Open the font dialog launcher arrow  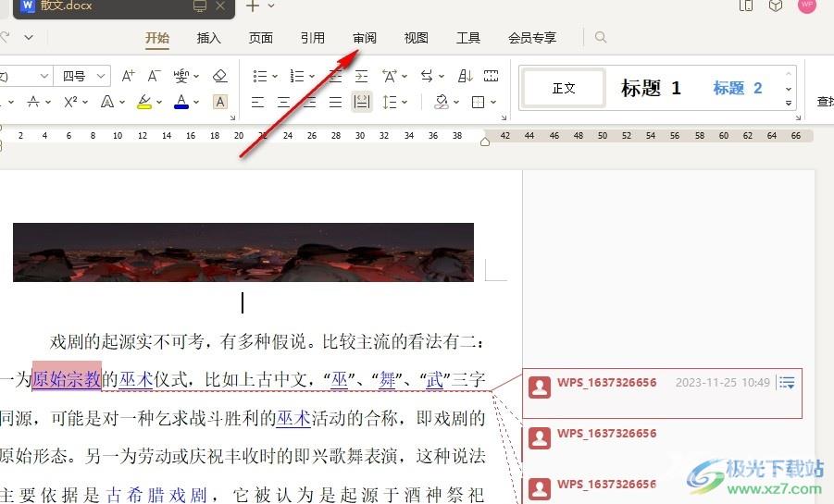(232, 117)
